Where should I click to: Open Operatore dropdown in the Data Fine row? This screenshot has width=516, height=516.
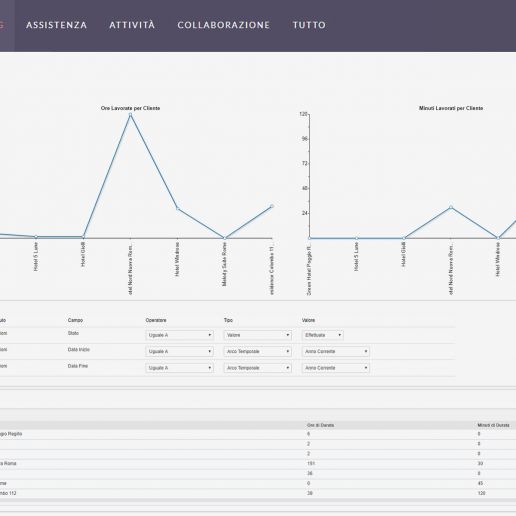tap(180, 368)
